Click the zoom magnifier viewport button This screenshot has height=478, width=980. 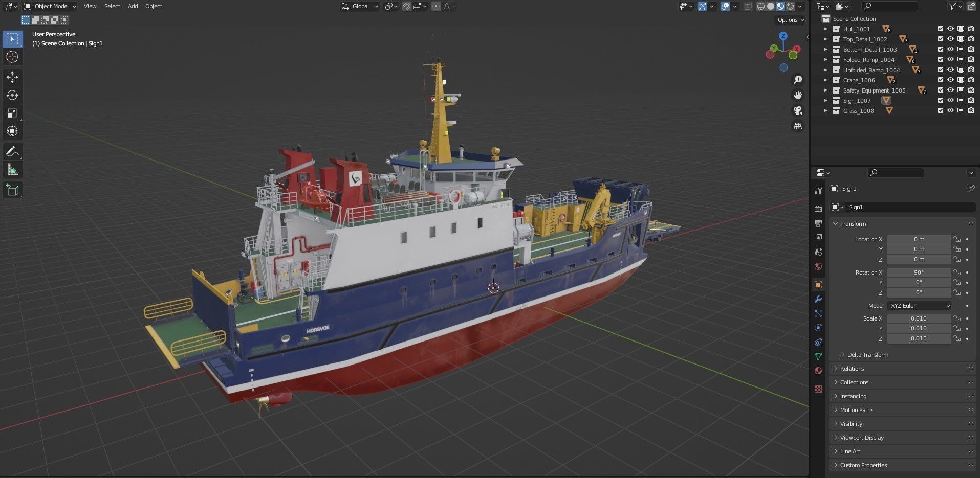point(797,80)
